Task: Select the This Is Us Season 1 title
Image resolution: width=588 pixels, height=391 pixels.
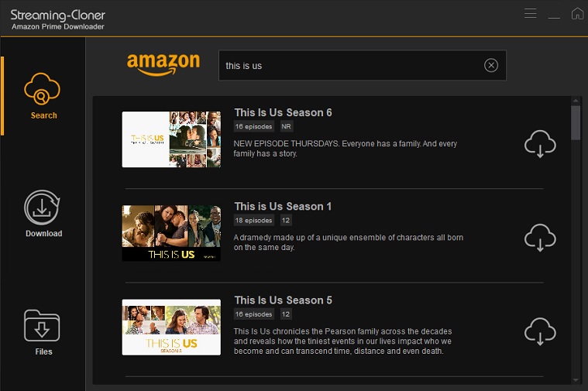Action: pyautogui.click(x=283, y=206)
